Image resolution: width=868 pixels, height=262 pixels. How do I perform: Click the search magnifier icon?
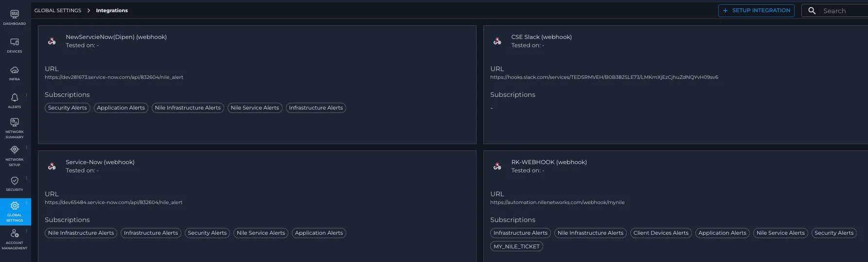click(812, 10)
